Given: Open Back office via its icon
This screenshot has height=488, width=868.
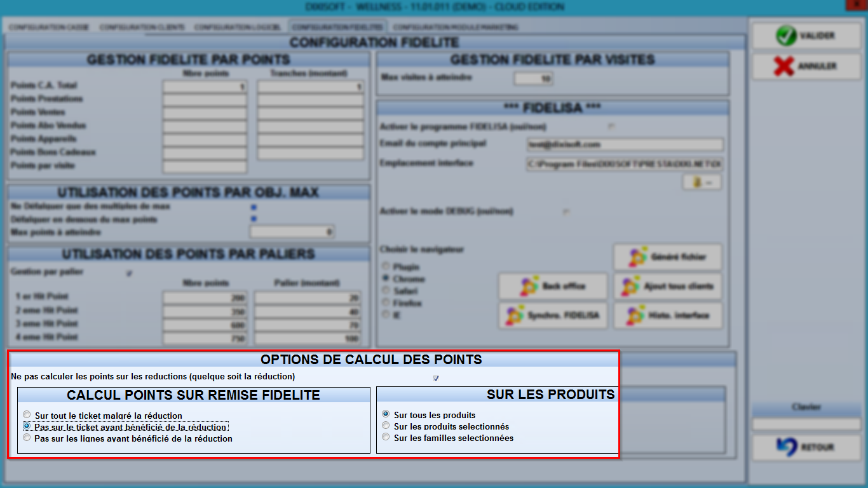Looking at the screenshot, I should point(529,287).
